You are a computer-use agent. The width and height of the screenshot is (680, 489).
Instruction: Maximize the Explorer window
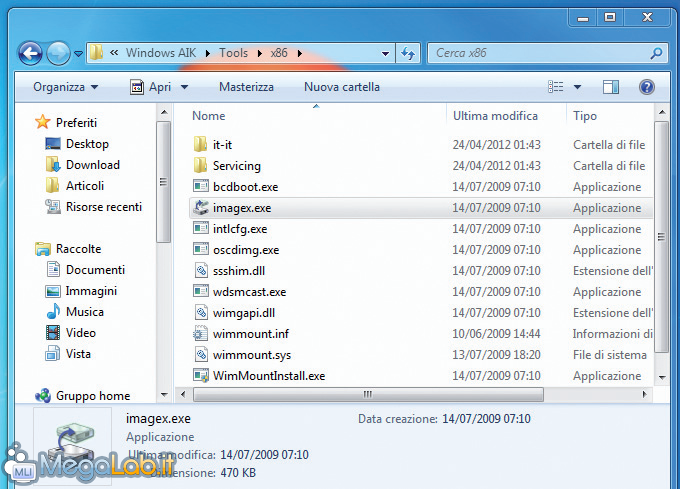point(610,18)
